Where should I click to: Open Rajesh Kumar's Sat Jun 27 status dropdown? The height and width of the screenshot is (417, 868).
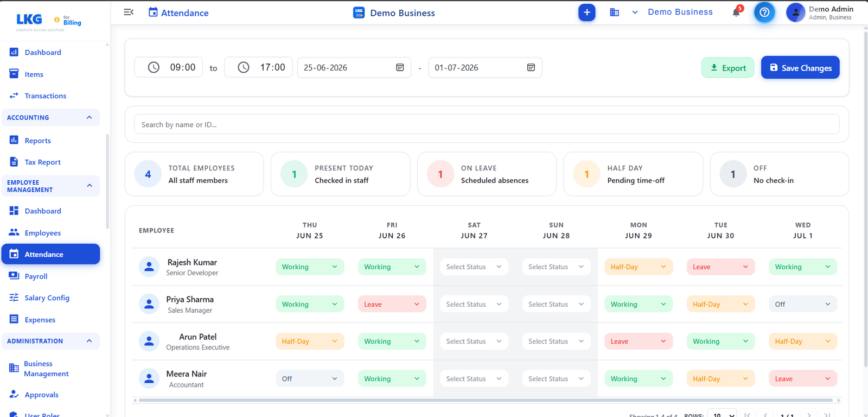tap(474, 267)
